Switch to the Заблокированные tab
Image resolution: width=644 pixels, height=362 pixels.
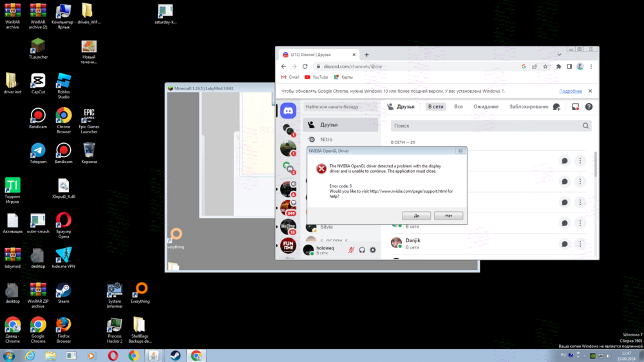click(529, 107)
